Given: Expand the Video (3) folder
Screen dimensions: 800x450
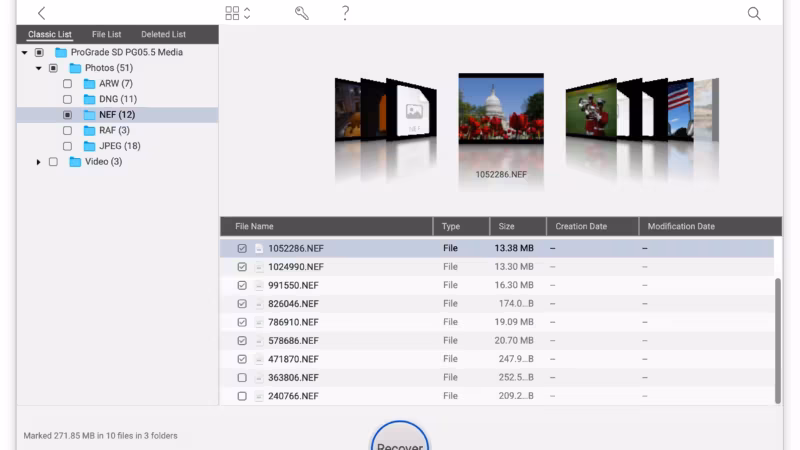Looking at the screenshot, I should point(39,162).
